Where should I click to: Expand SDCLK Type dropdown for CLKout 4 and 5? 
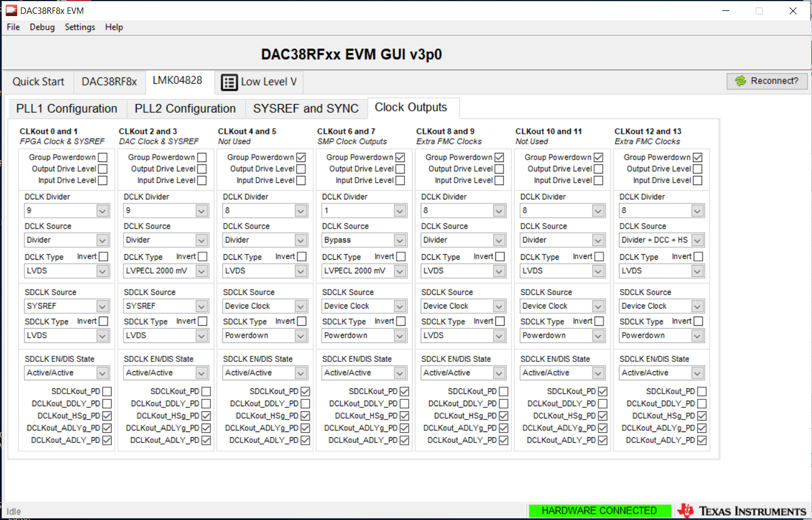pos(265,336)
